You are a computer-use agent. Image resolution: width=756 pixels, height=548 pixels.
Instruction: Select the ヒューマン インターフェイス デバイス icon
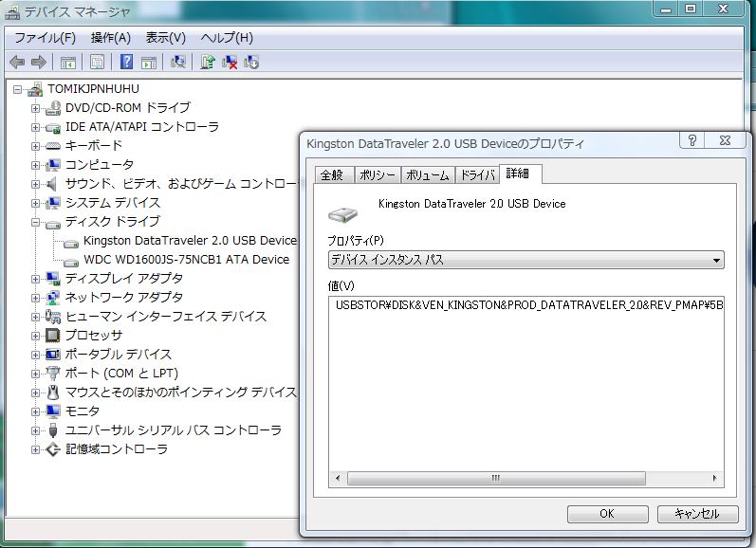click(53, 317)
